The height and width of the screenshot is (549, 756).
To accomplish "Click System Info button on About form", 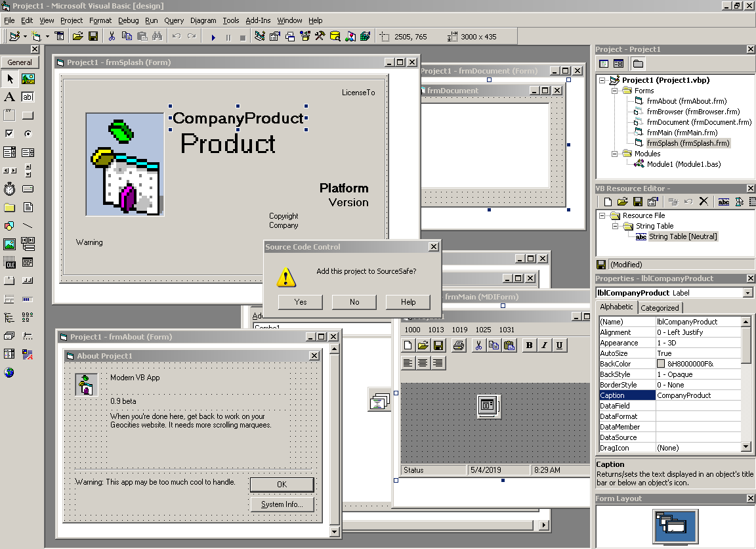I will point(282,504).
